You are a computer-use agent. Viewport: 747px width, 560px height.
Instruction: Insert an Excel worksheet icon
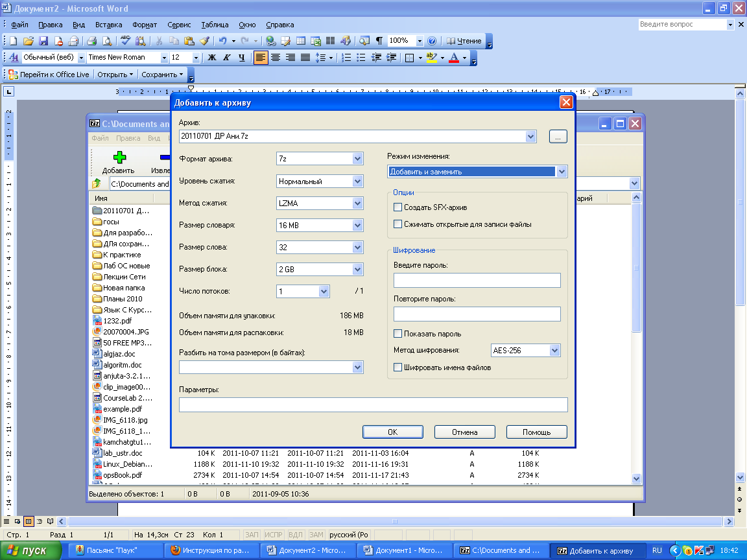pos(315,41)
